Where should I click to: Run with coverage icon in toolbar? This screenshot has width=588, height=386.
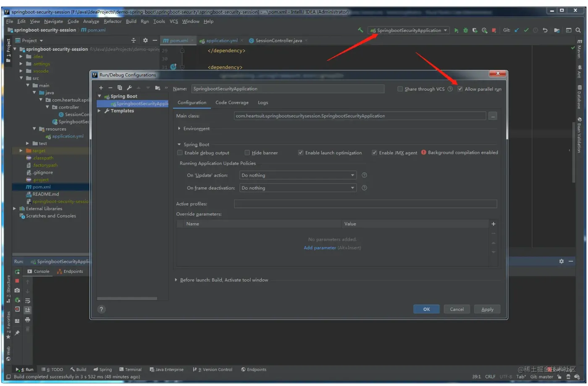pos(475,30)
